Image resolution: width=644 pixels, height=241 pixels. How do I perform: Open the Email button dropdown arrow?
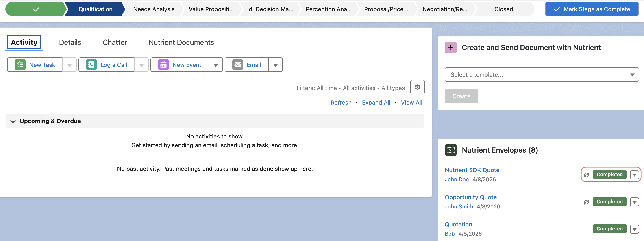(x=275, y=65)
